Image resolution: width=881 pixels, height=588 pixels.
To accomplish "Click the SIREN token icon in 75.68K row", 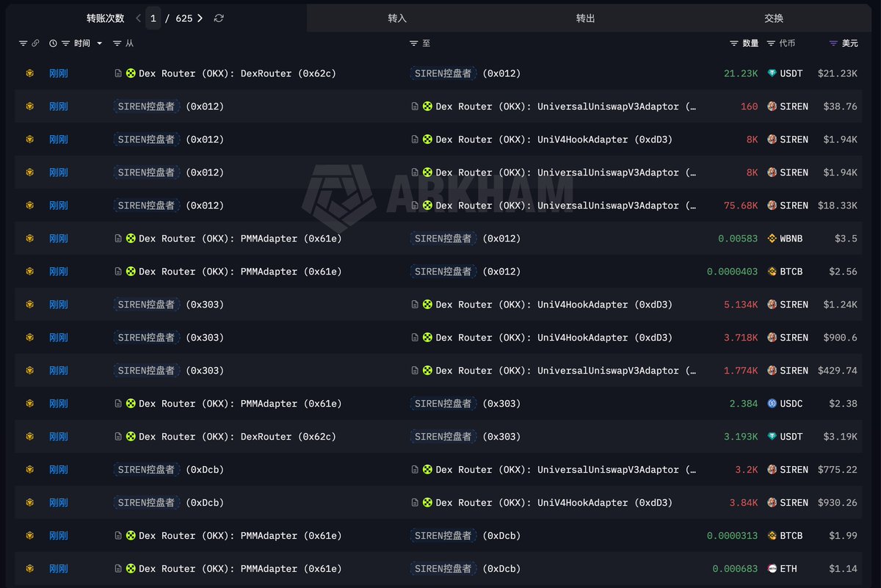I will [x=772, y=206].
